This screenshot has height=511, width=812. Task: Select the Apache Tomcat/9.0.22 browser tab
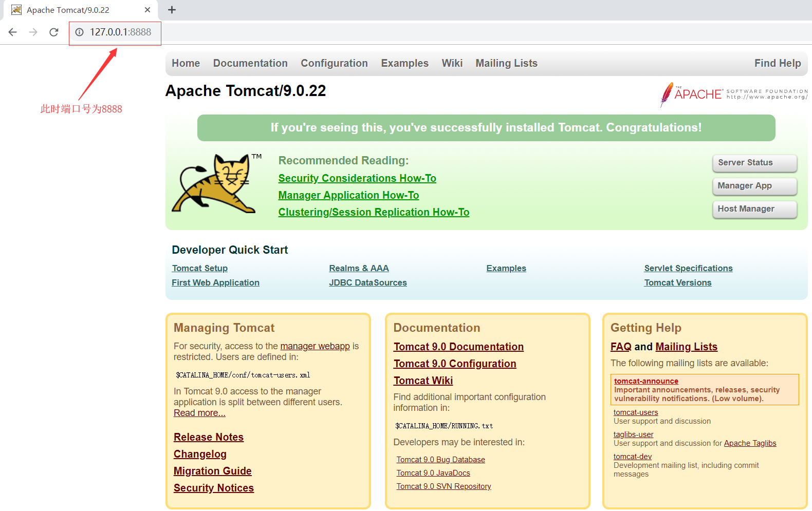80,10
